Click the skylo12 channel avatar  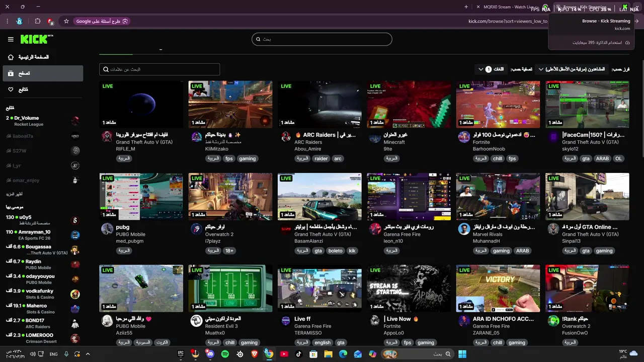(553, 137)
